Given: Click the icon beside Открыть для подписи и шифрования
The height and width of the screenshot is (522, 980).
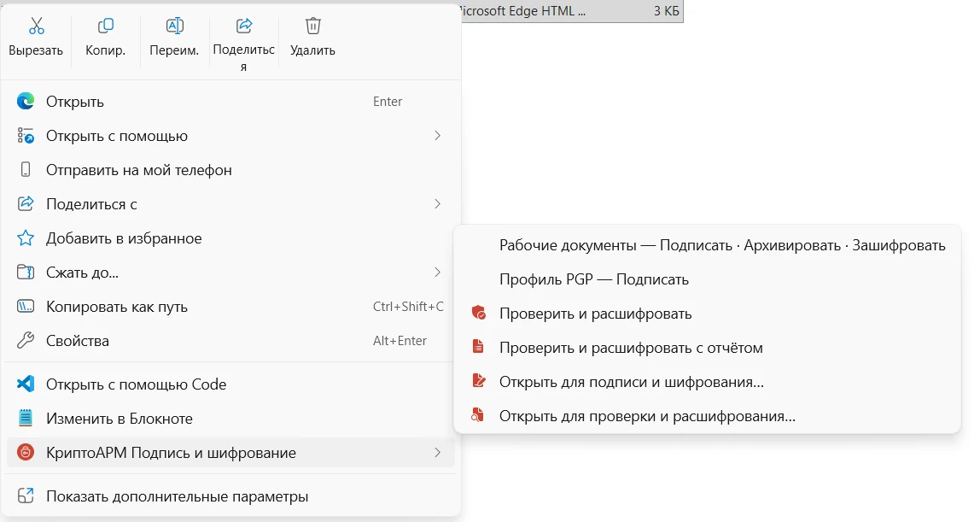Looking at the screenshot, I should click(x=479, y=381).
